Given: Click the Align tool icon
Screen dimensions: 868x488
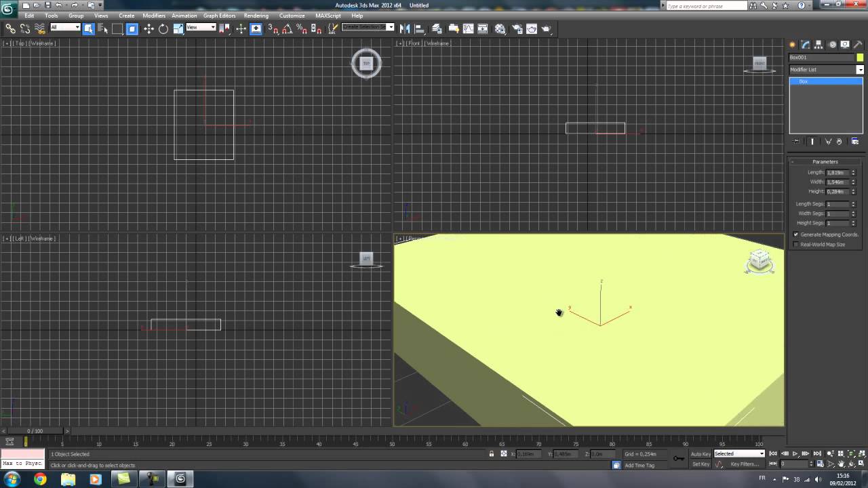Looking at the screenshot, I should click(x=419, y=28).
